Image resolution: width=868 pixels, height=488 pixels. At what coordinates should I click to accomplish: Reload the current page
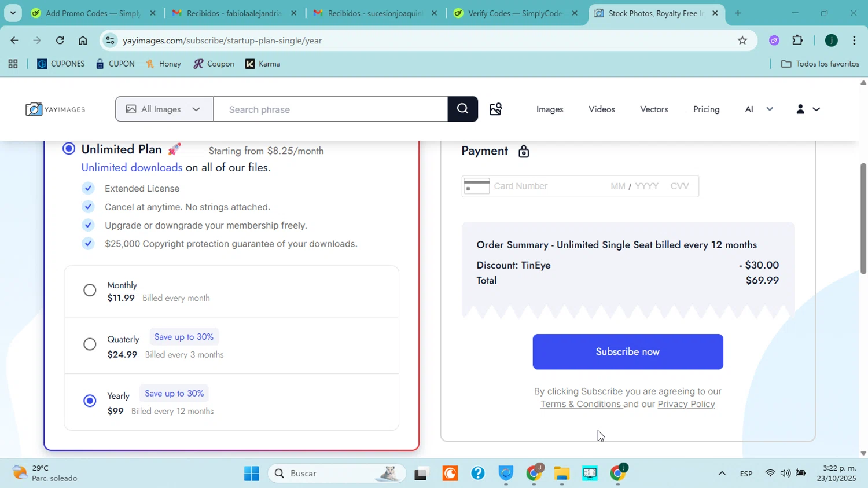pos(60,41)
